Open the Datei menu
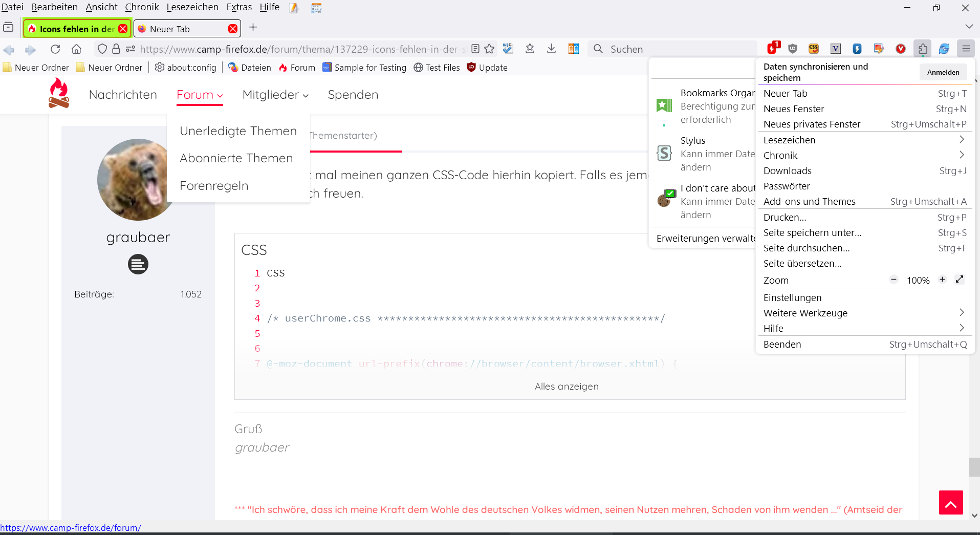980x535 pixels. click(12, 7)
